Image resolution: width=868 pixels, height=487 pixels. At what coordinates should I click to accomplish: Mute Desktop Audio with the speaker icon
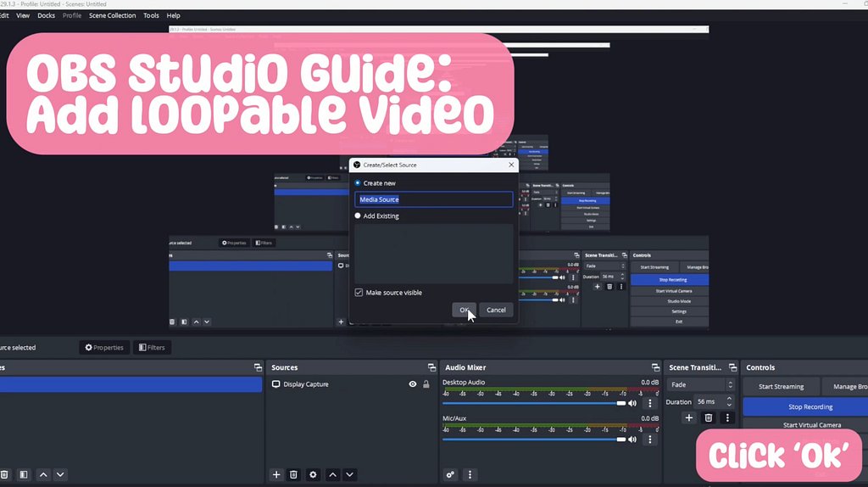coord(632,404)
